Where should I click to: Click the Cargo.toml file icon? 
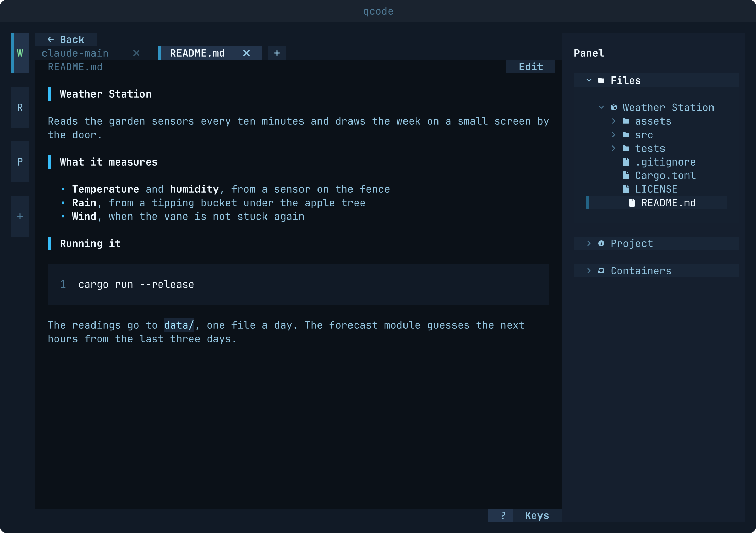tap(626, 175)
